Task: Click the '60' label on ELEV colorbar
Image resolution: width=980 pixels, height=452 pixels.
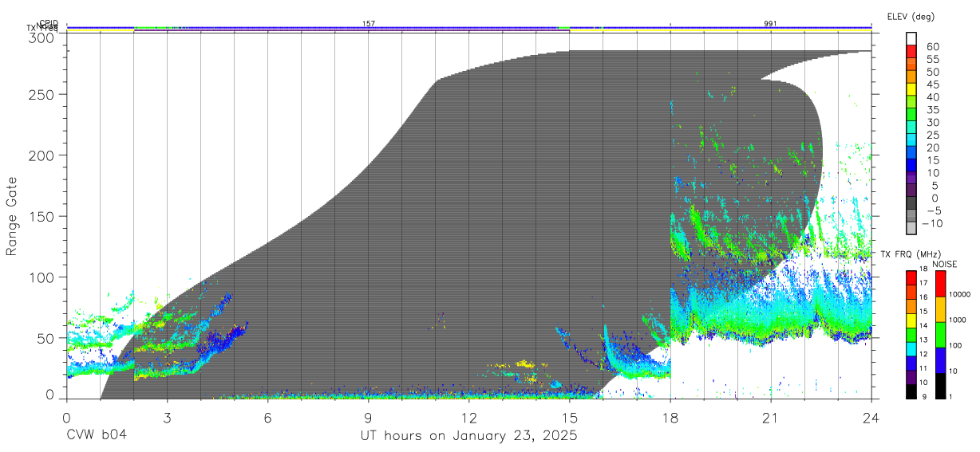Action: [932, 47]
